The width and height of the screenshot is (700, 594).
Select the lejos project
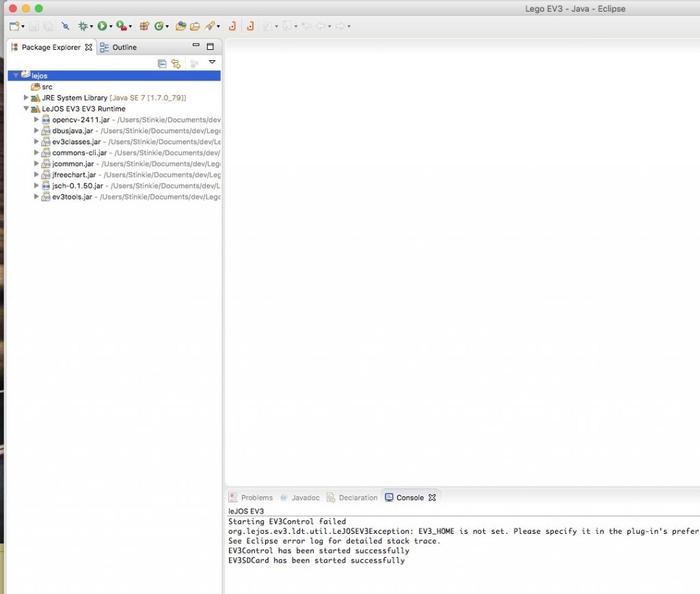pyautogui.click(x=39, y=76)
